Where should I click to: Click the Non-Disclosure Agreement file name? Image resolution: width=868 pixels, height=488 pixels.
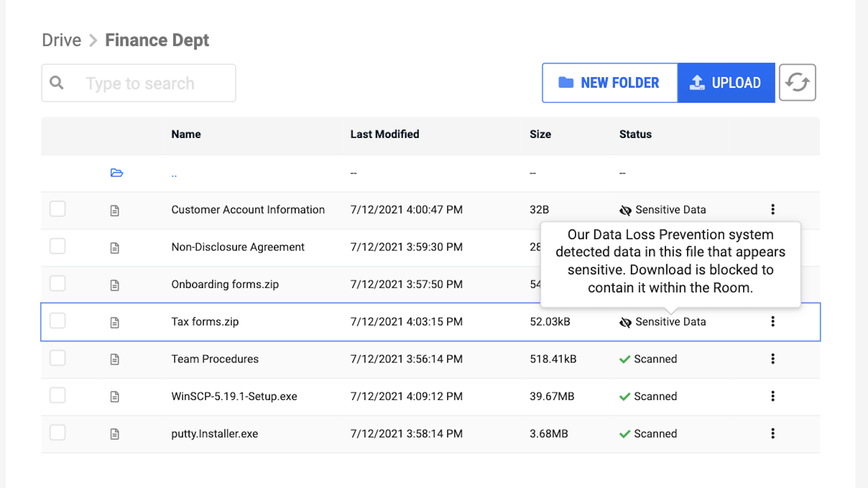238,247
